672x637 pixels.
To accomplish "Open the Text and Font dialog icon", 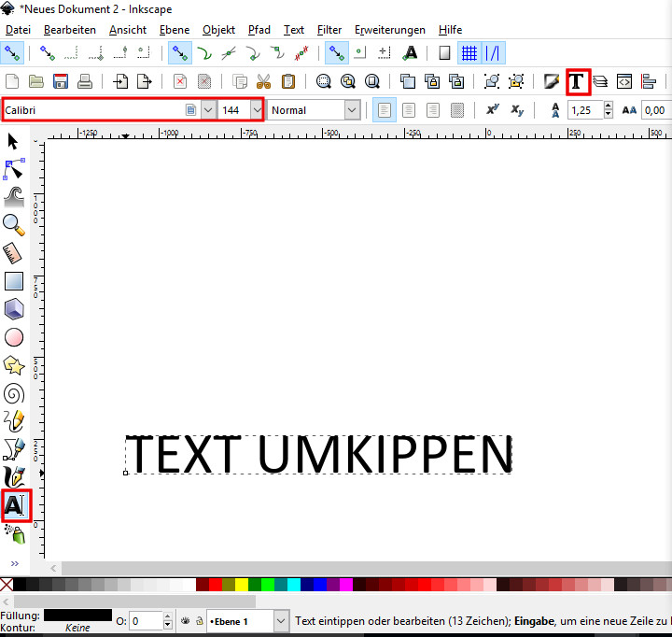I will [x=578, y=81].
